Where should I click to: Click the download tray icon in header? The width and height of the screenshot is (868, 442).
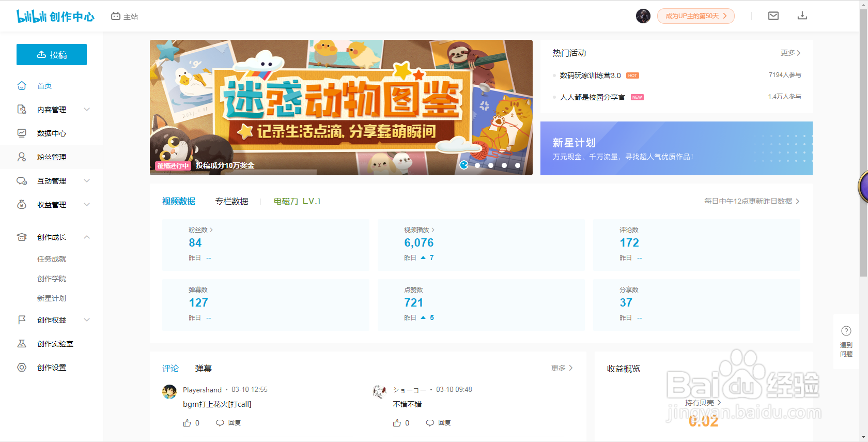pos(802,16)
